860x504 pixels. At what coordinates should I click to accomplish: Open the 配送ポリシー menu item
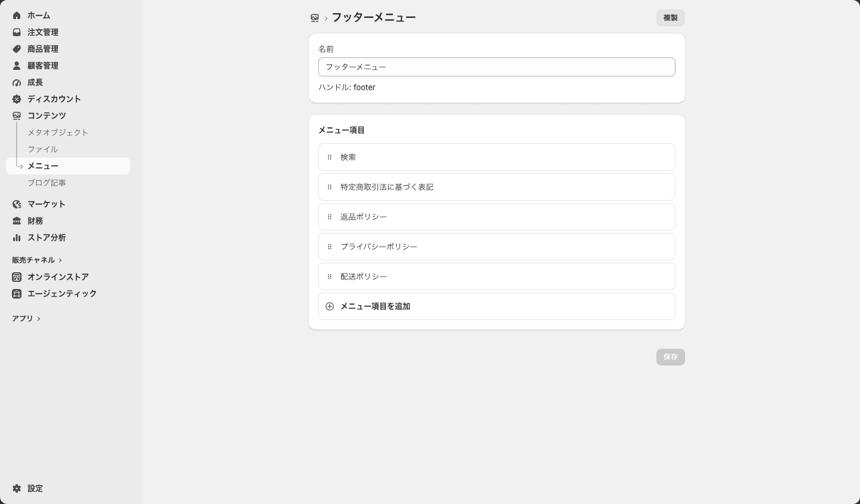(x=497, y=276)
